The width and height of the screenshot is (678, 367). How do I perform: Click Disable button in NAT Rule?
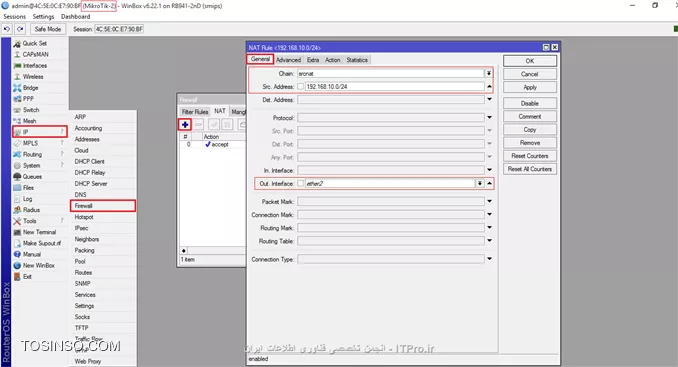[x=530, y=103]
